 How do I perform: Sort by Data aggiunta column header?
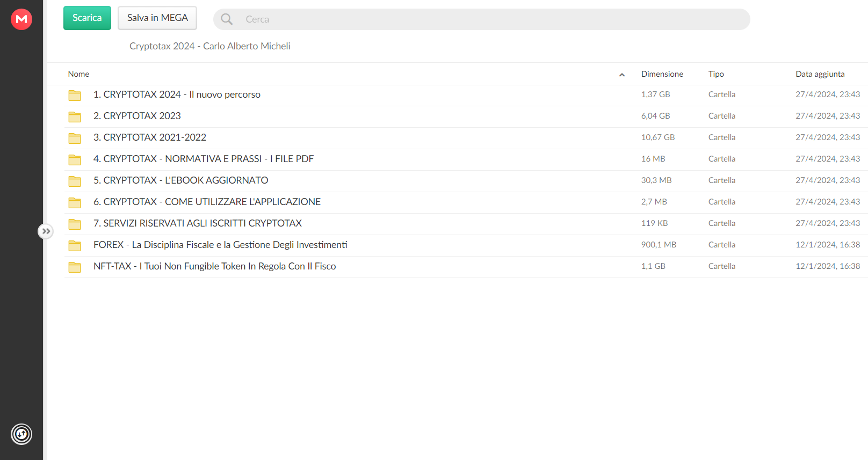[820, 74]
